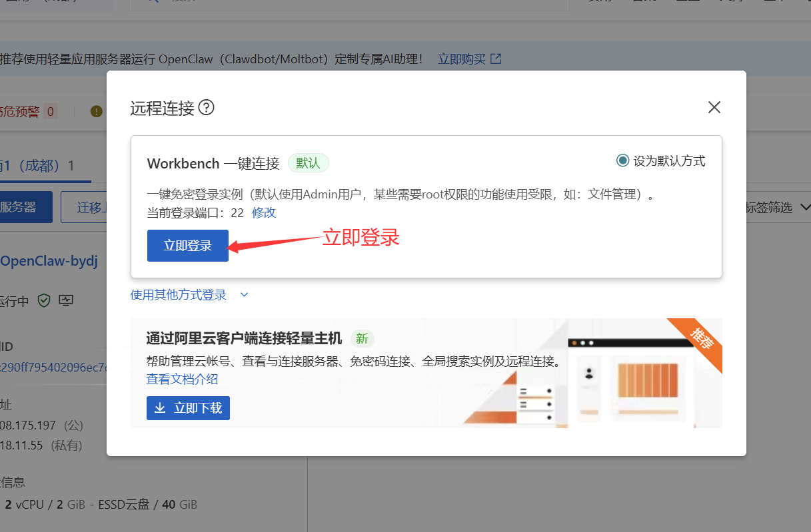
Task: Click the yellow warning icon near 高危预警
Action: (x=96, y=112)
